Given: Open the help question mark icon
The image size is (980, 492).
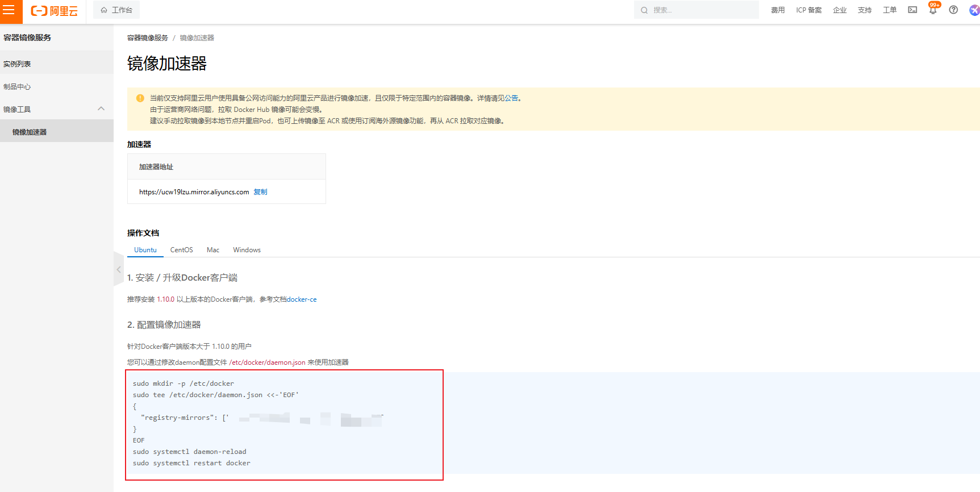Looking at the screenshot, I should [953, 10].
